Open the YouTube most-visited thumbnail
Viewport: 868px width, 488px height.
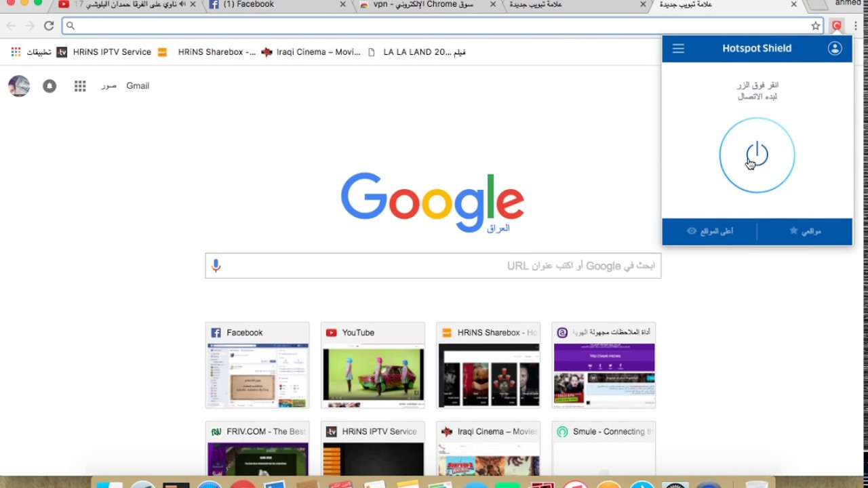tap(373, 365)
